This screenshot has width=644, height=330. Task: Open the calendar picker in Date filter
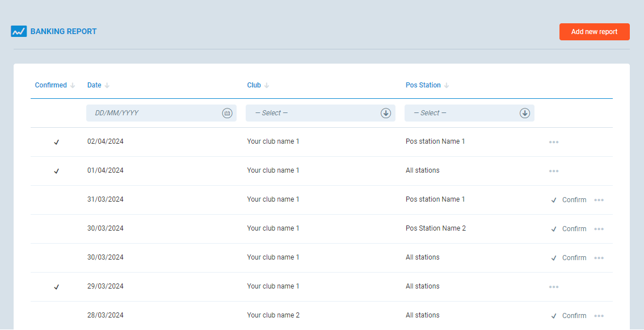[227, 113]
